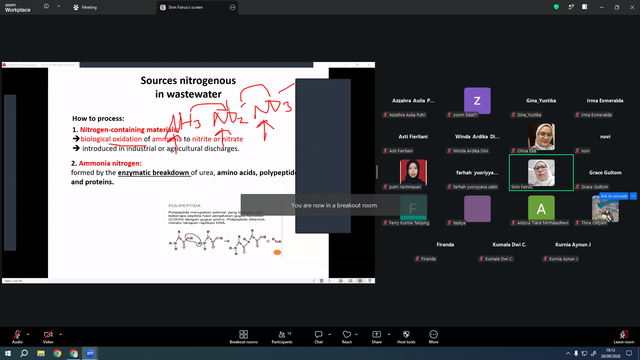This screenshot has width=640, height=360.
Task: Click tadya purple avatar tile
Action: pos(477,209)
